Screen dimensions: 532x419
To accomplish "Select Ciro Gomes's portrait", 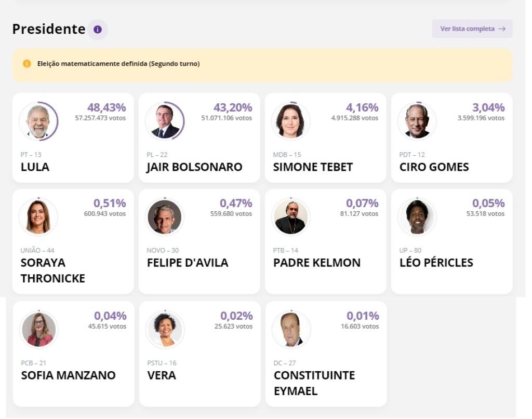I will tap(417, 121).
